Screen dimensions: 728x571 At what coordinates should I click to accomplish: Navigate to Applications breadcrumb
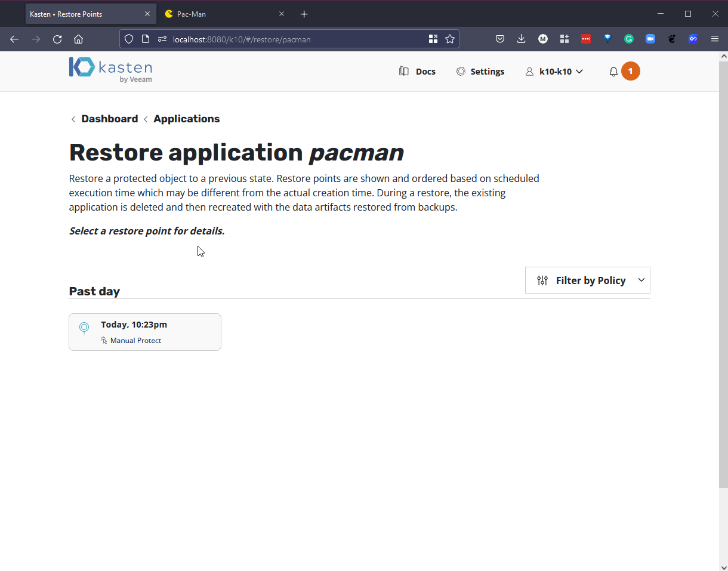186,119
